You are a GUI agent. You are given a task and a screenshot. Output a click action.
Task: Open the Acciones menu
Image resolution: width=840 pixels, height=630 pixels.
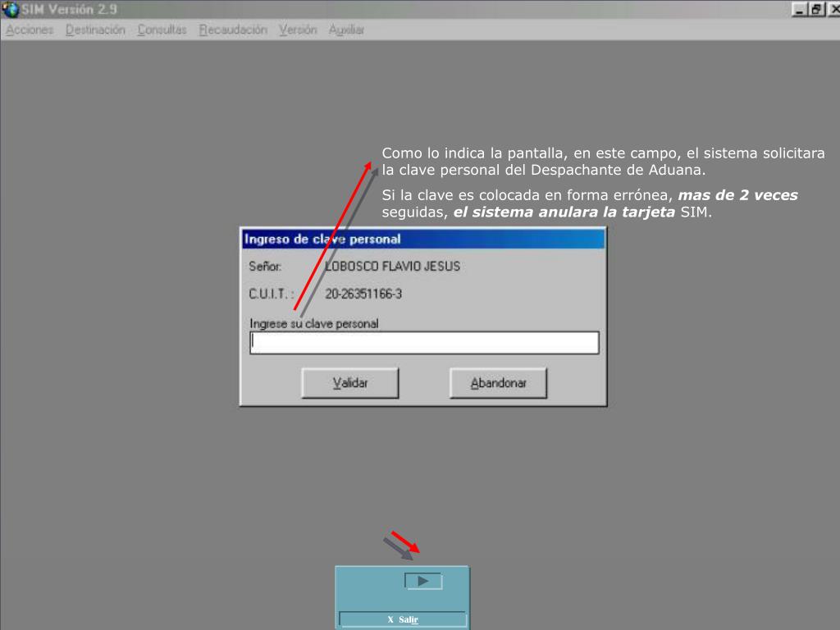[30, 30]
